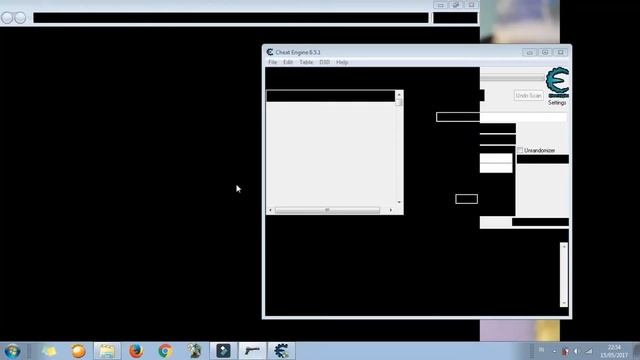Screen dimensions: 640x360
Task: Click the address table vertical scrollbar
Action: (564, 274)
